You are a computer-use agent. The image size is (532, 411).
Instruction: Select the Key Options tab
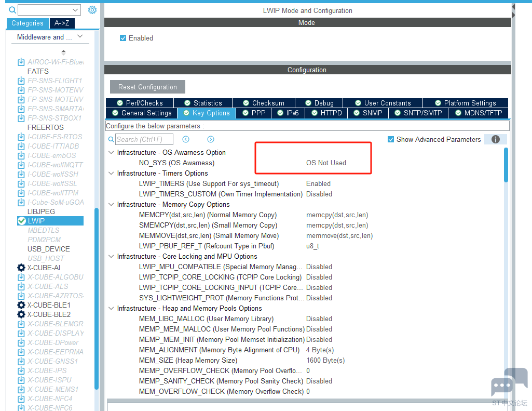click(207, 113)
